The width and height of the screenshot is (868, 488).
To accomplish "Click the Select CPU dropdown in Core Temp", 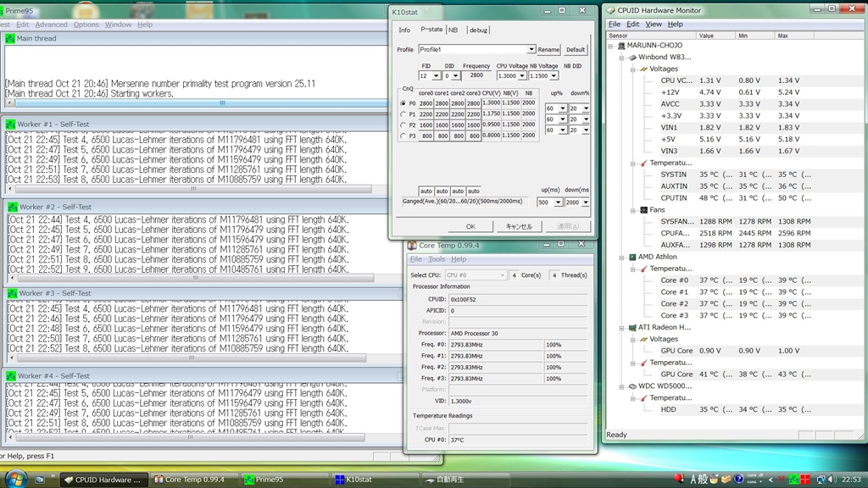I will [x=476, y=275].
